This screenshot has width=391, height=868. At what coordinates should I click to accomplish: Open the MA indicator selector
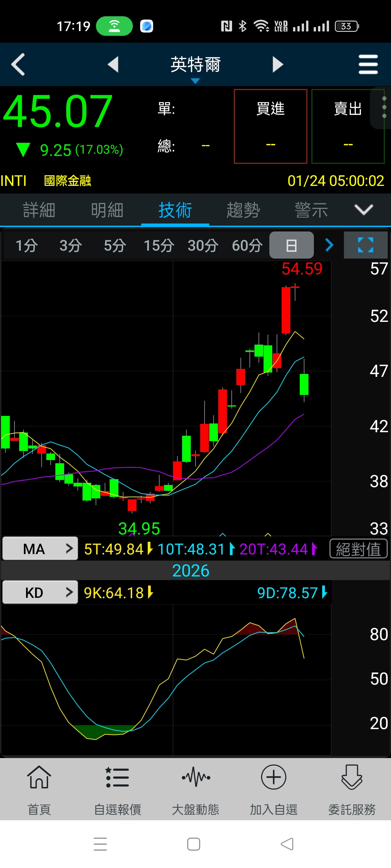pyautogui.click(x=40, y=549)
